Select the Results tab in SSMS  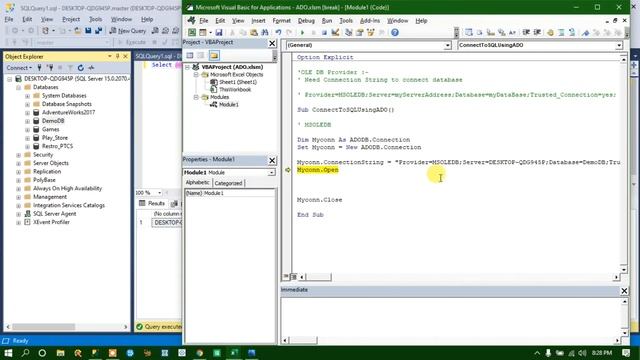pos(152,203)
